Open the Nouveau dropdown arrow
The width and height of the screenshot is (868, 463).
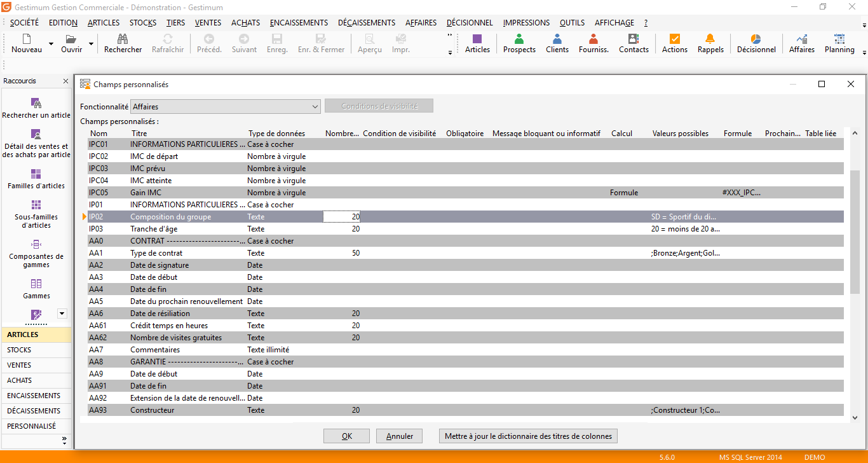click(x=51, y=44)
